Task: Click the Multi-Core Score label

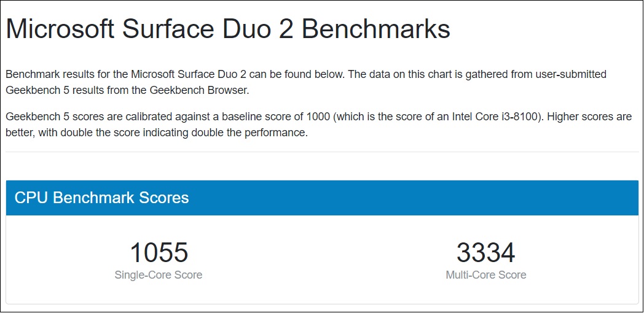Action: [x=486, y=274]
